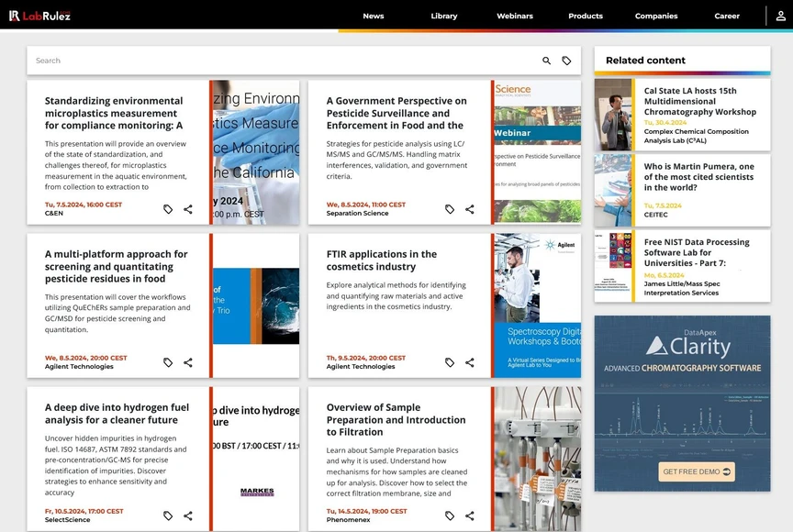Share the Sample Preparation and Filtration card
The height and width of the screenshot is (532, 793).
[470, 515]
